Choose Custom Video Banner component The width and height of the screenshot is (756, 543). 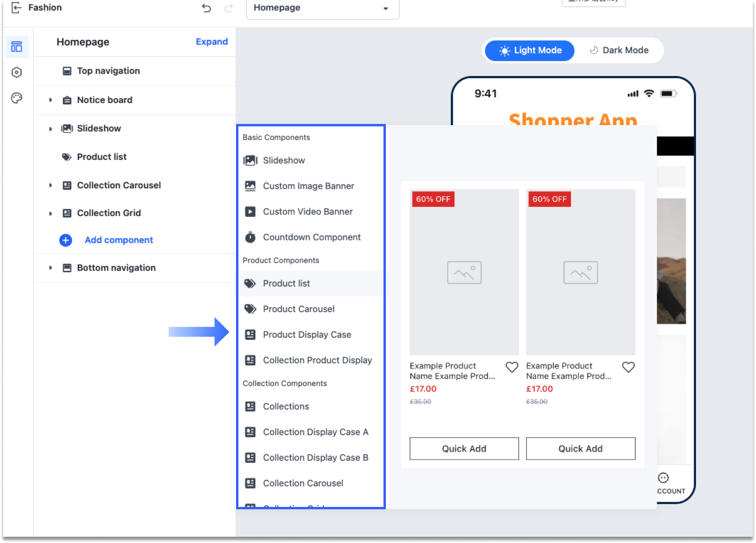[x=311, y=211]
